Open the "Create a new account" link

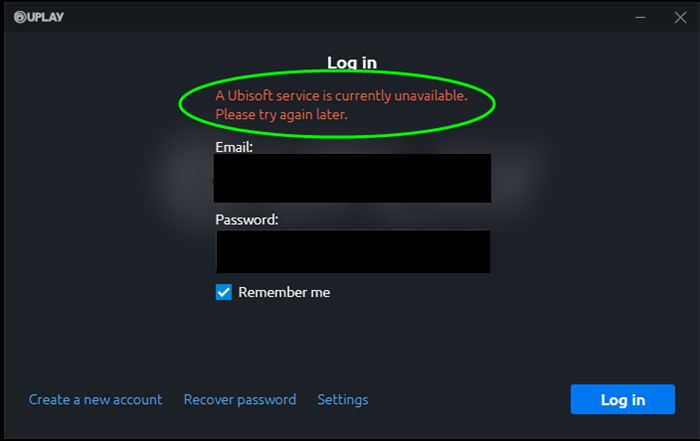pos(95,399)
